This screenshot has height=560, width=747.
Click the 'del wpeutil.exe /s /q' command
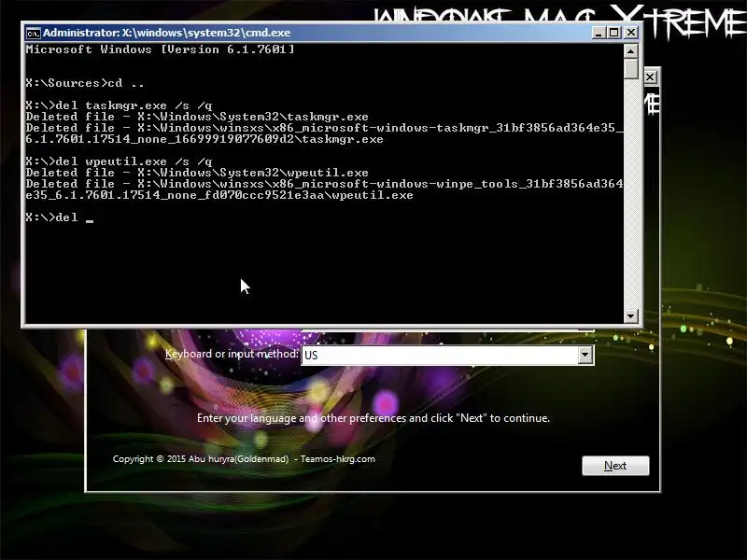134,161
